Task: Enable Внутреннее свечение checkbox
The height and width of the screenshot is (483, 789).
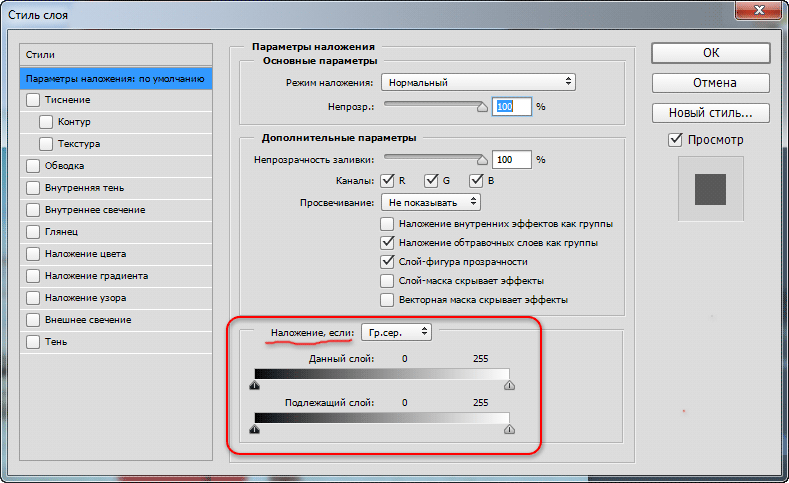Action: (x=33, y=210)
